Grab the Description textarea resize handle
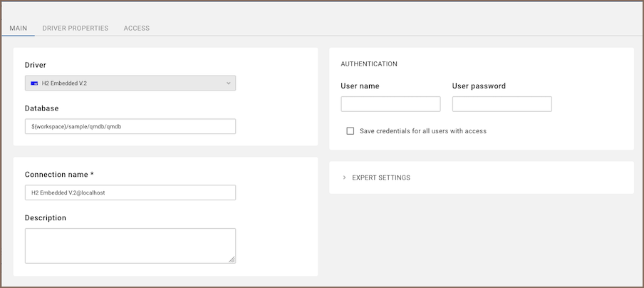Image resolution: width=644 pixels, height=288 pixels. coord(232,259)
